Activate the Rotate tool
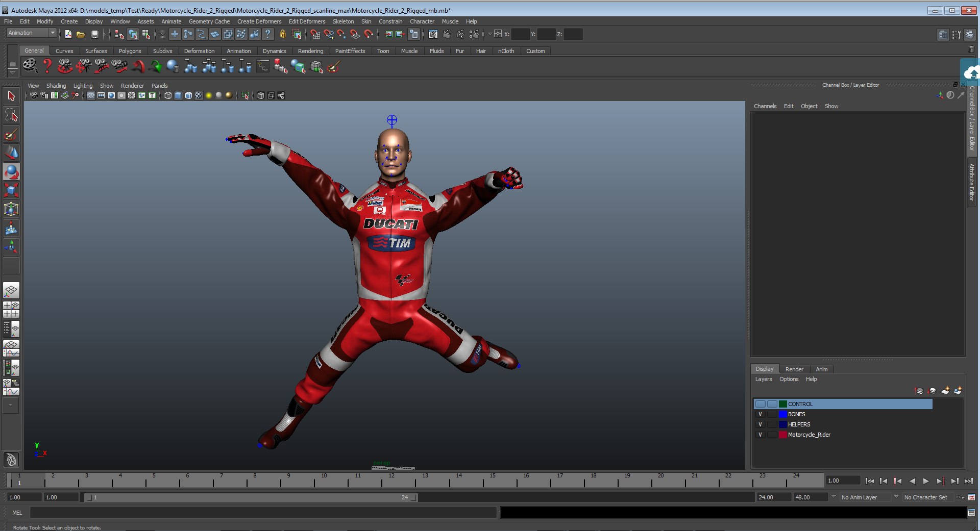The width and height of the screenshot is (980, 531). coord(11,172)
